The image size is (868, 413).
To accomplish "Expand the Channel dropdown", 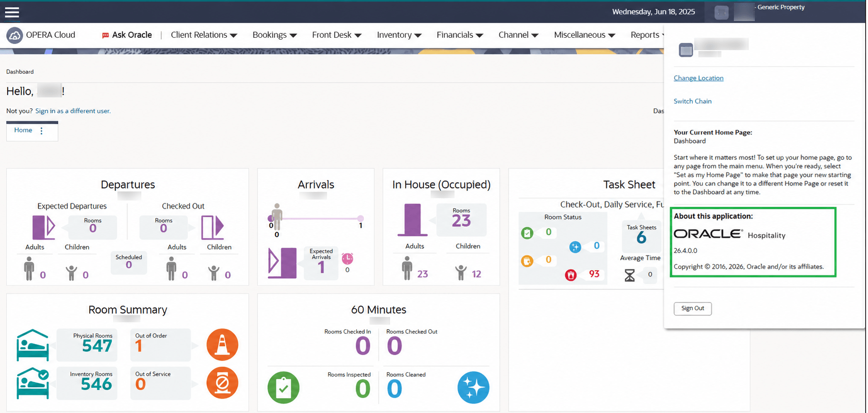I will tap(519, 35).
